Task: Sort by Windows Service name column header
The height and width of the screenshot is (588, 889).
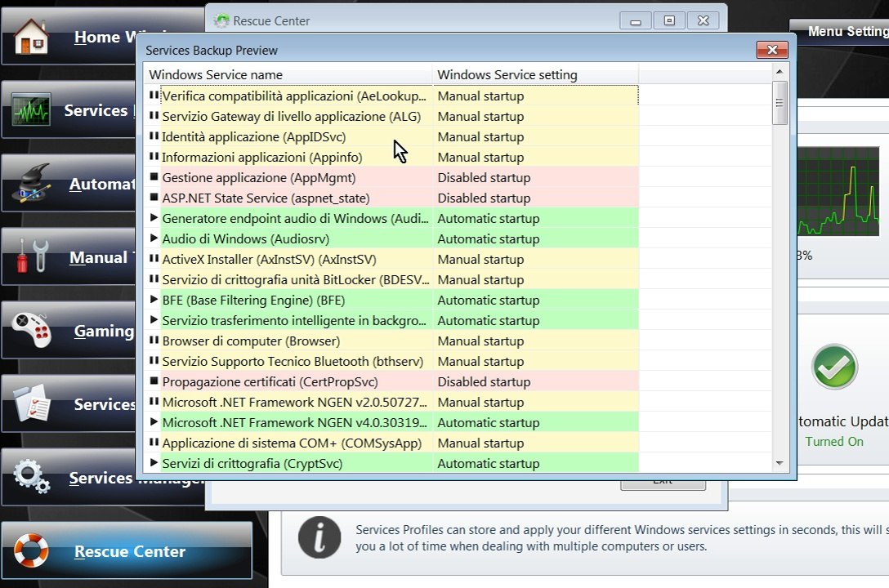Action: pyautogui.click(x=288, y=74)
